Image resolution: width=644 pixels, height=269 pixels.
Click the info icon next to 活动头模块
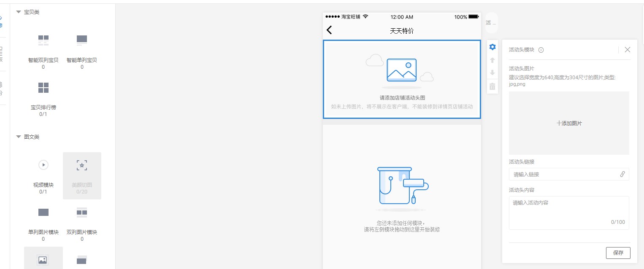[x=541, y=50]
